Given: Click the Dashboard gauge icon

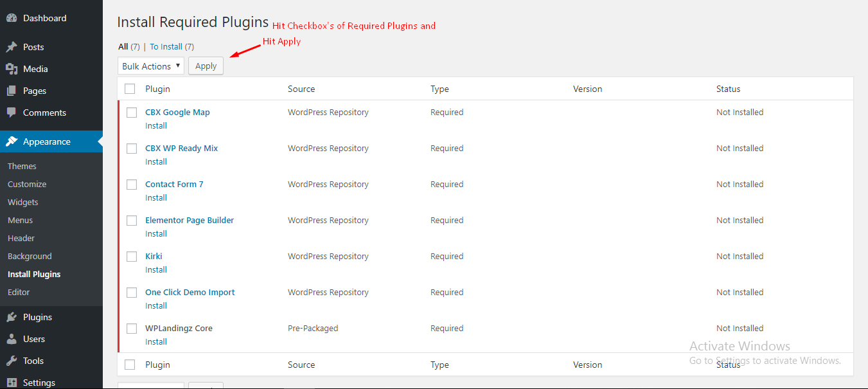Looking at the screenshot, I should 12,18.
